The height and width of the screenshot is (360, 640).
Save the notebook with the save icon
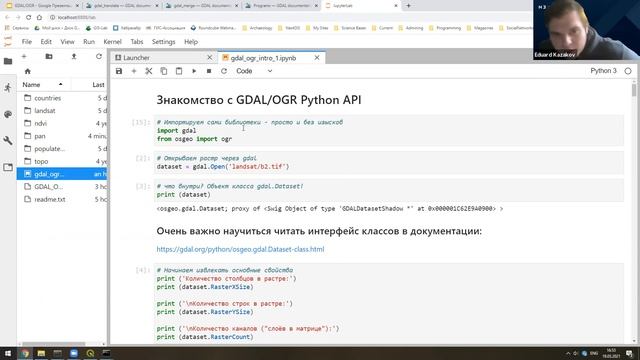(119, 71)
